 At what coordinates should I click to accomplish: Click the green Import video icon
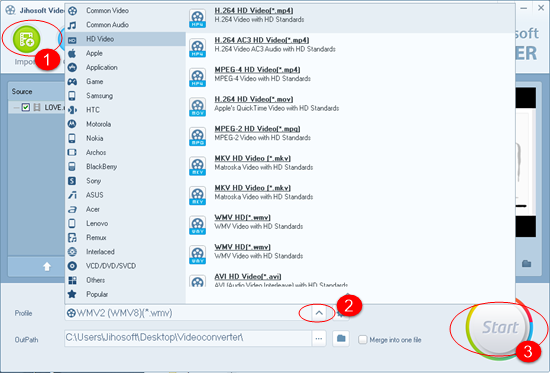click(x=27, y=39)
